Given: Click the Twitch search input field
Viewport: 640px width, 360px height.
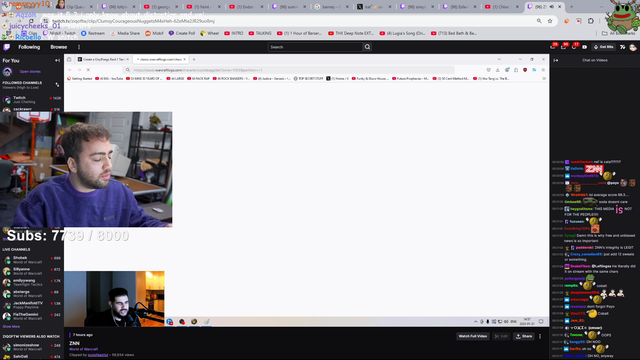Looking at the screenshot, I should pyautogui.click(x=315, y=47).
